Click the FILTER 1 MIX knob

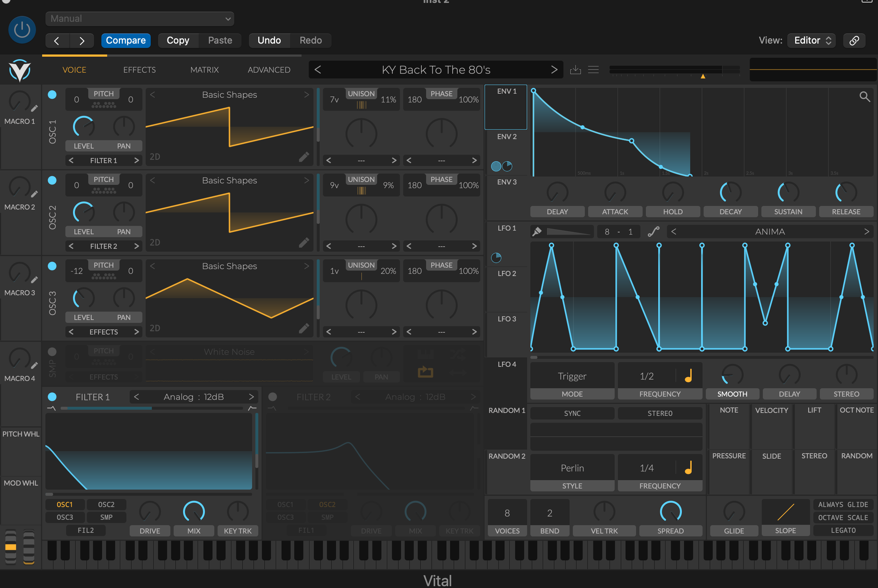194,511
